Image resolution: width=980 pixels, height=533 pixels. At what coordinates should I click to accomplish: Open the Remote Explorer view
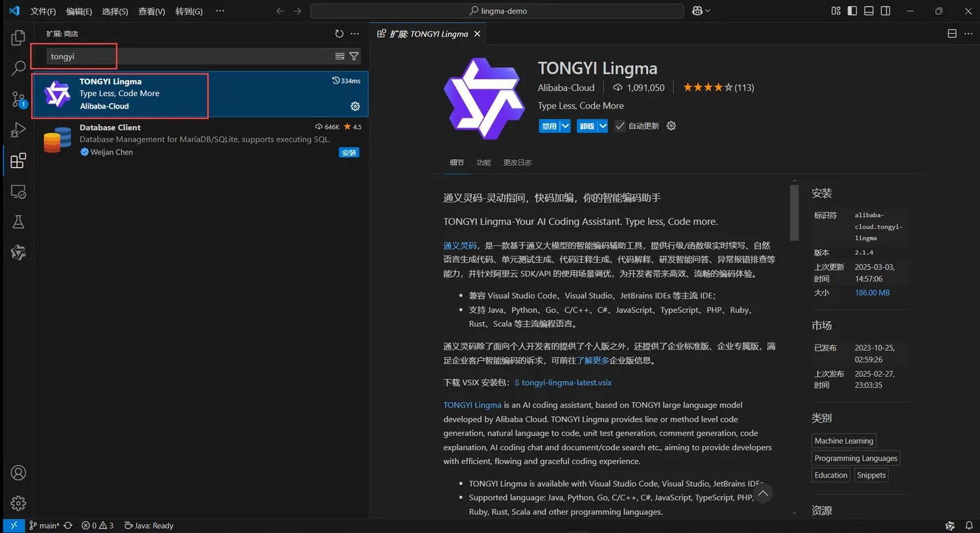(18, 191)
